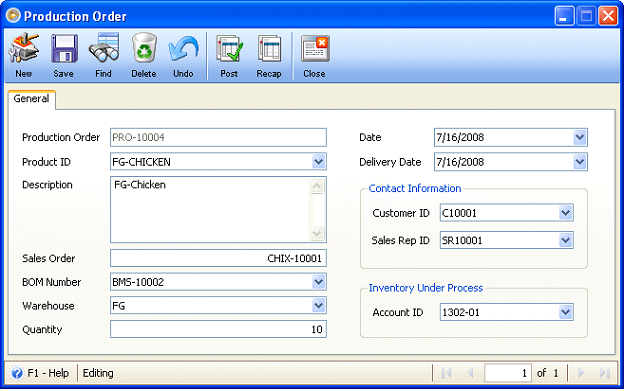Open the Recap report icon

pyautogui.click(x=269, y=55)
